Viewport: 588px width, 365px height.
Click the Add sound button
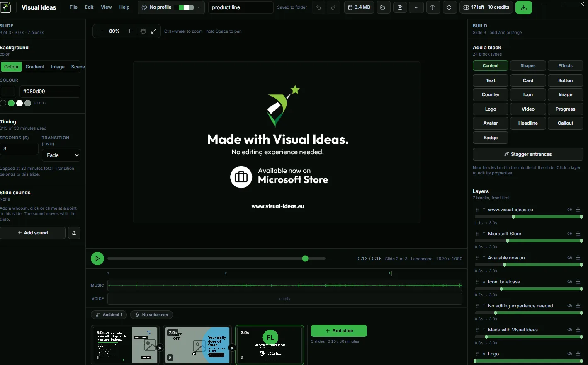[x=33, y=233]
